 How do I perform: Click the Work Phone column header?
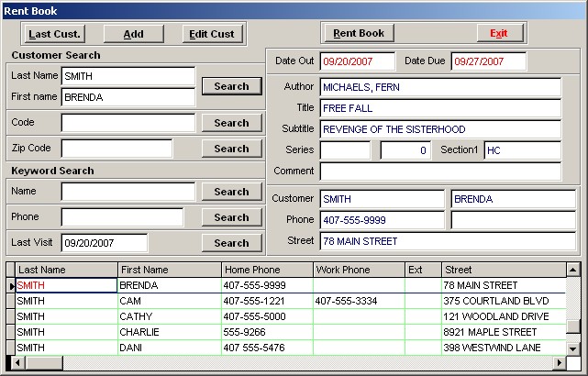point(359,270)
